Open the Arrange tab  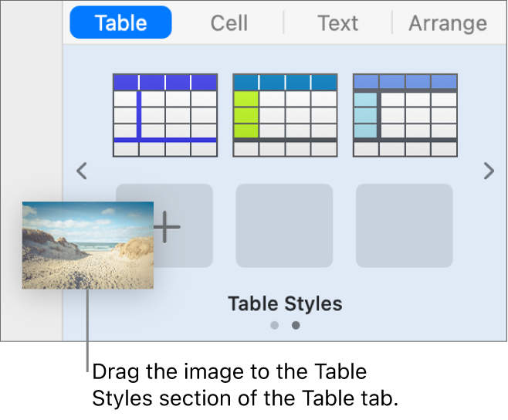[448, 23]
